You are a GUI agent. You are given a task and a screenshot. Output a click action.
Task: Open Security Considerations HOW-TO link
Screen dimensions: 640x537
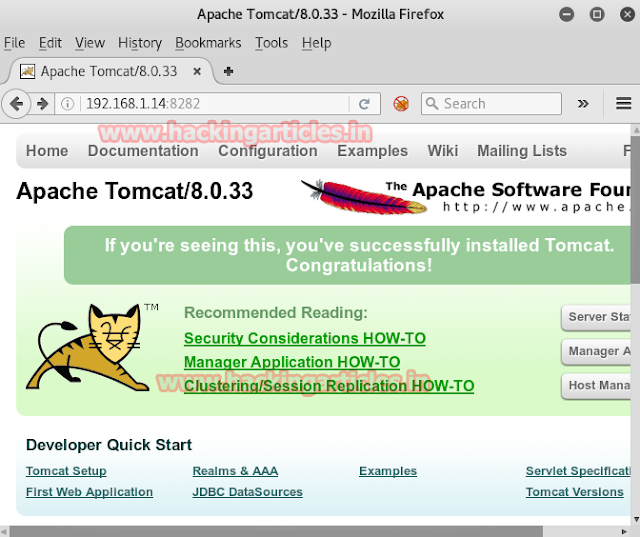[x=304, y=338]
